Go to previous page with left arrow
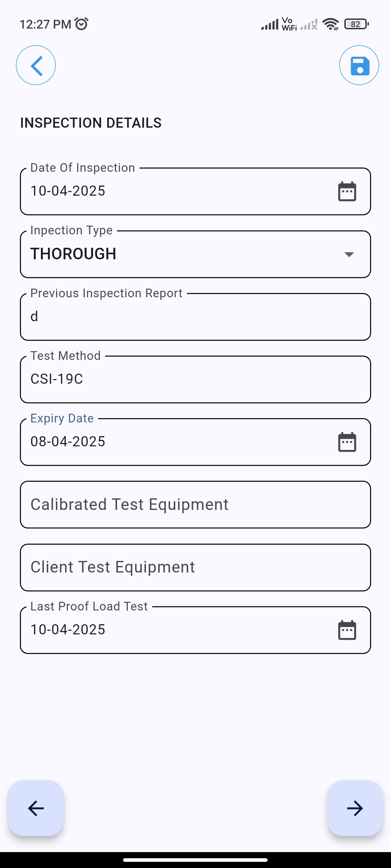The image size is (391, 868). coord(36,808)
